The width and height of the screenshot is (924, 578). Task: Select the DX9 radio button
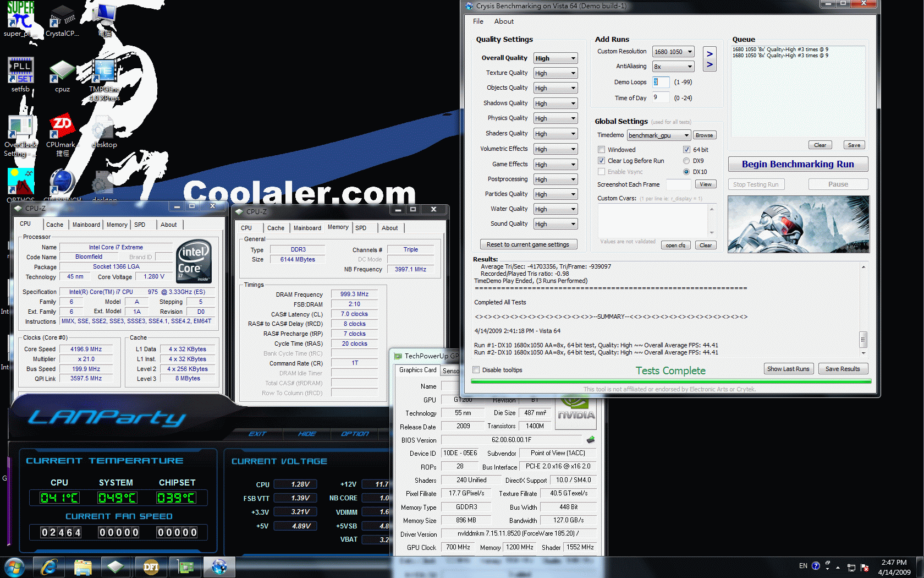[686, 161]
